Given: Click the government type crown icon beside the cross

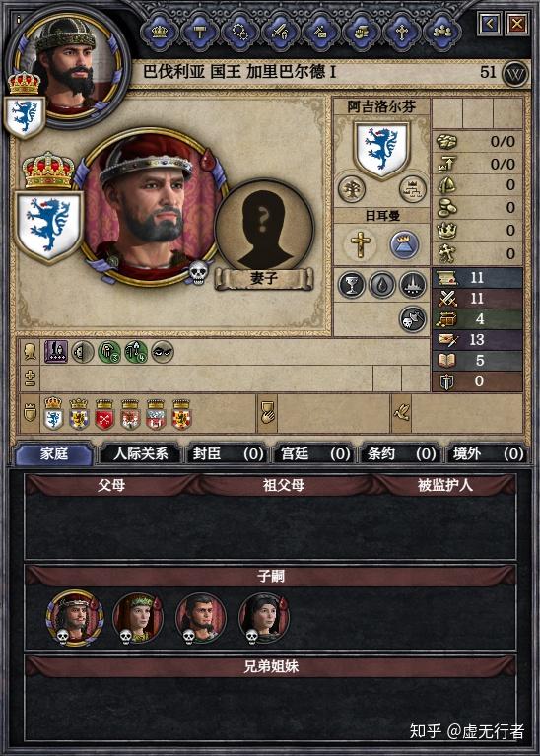Looking at the screenshot, I should pyautogui.click(x=404, y=244).
